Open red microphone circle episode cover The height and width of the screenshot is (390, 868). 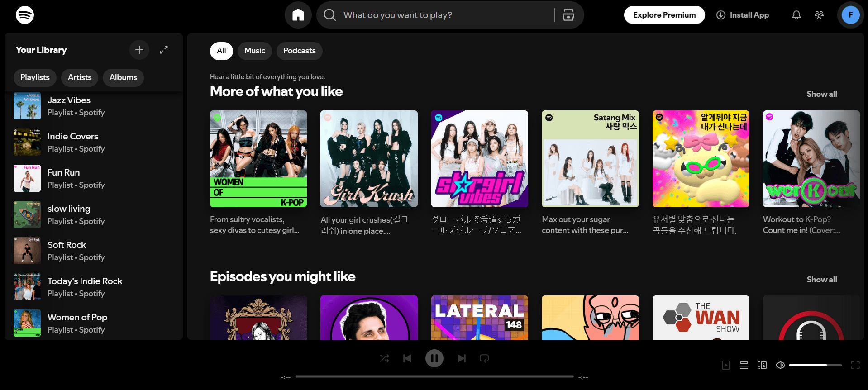pos(811,318)
